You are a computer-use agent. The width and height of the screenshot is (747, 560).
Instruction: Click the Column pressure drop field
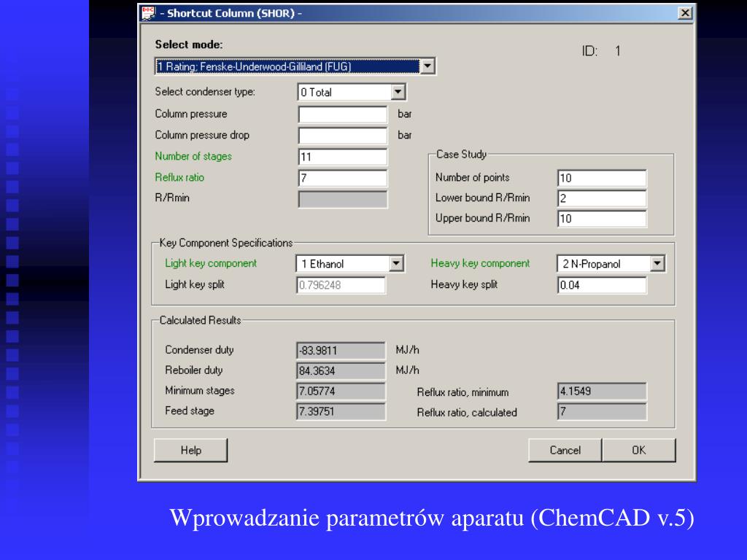[x=343, y=136]
